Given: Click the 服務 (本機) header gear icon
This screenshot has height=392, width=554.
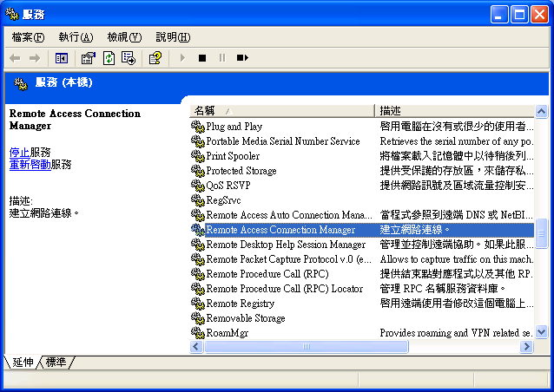Looking at the screenshot, I should point(21,83).
